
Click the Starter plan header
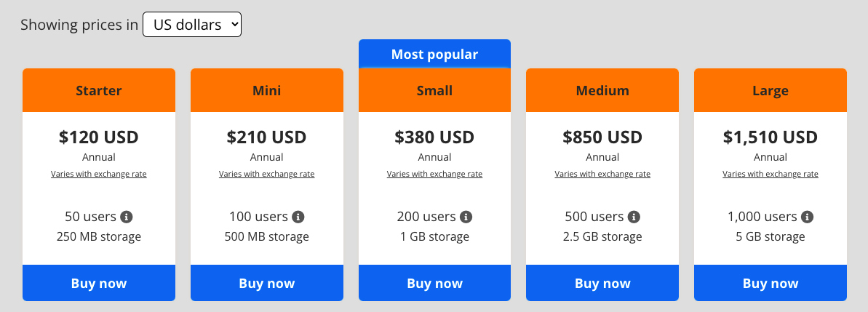coord(99,90)
